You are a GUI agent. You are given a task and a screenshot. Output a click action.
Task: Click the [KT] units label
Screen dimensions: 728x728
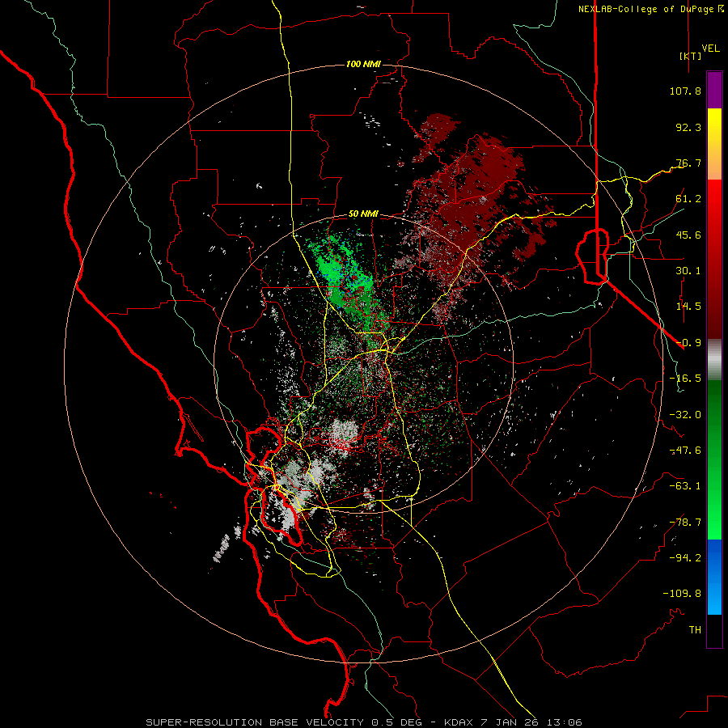691,56
